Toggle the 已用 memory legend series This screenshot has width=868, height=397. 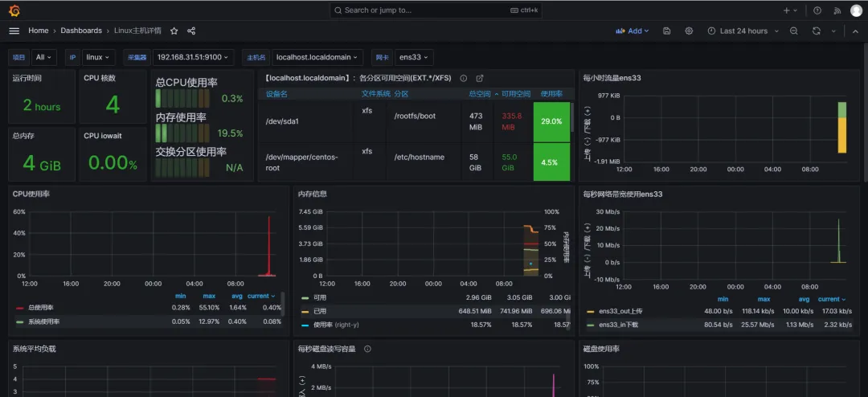pyautogui.click(x=321, y=311)
